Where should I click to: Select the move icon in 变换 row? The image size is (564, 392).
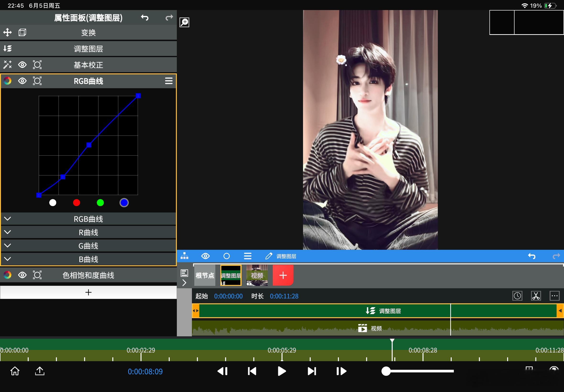pos(7,33)
